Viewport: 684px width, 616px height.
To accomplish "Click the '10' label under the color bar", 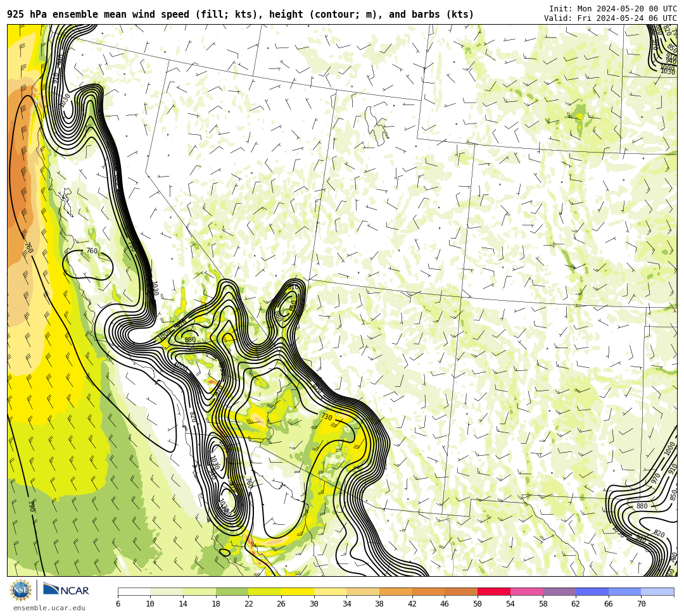I will (151, 604).
